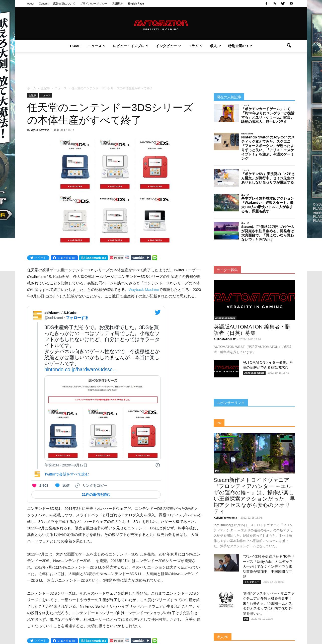Open the ポケモンSV パモさん構文 article headline

[x=268, y=178]
